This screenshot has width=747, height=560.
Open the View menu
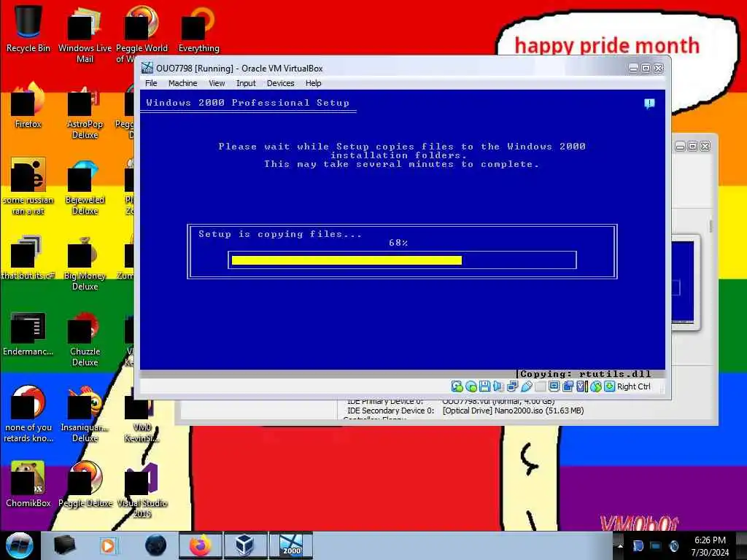[x=216, y=83]
